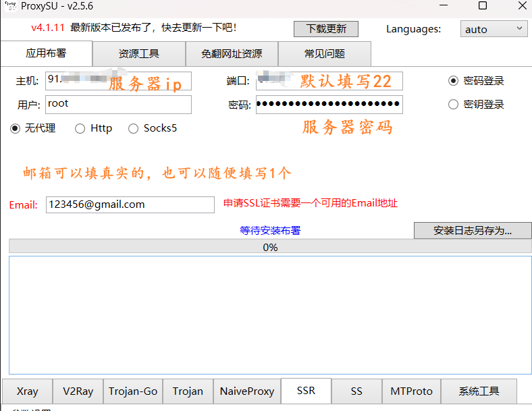Click the 密码 password field
Viewport: 532px width, 411px height.
(x=329, y=105)
